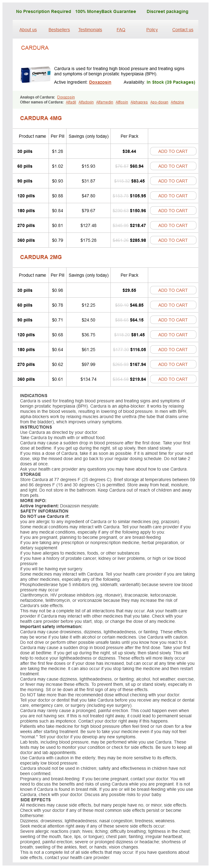Click the Doxazosin active ingredient link
The image size is (211, 868).
[100, 82]
